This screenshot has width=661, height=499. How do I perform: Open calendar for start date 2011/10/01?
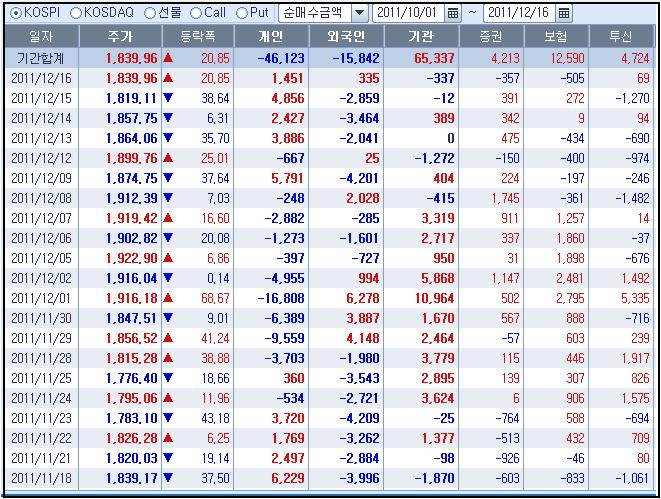click(x=453, y=13)
